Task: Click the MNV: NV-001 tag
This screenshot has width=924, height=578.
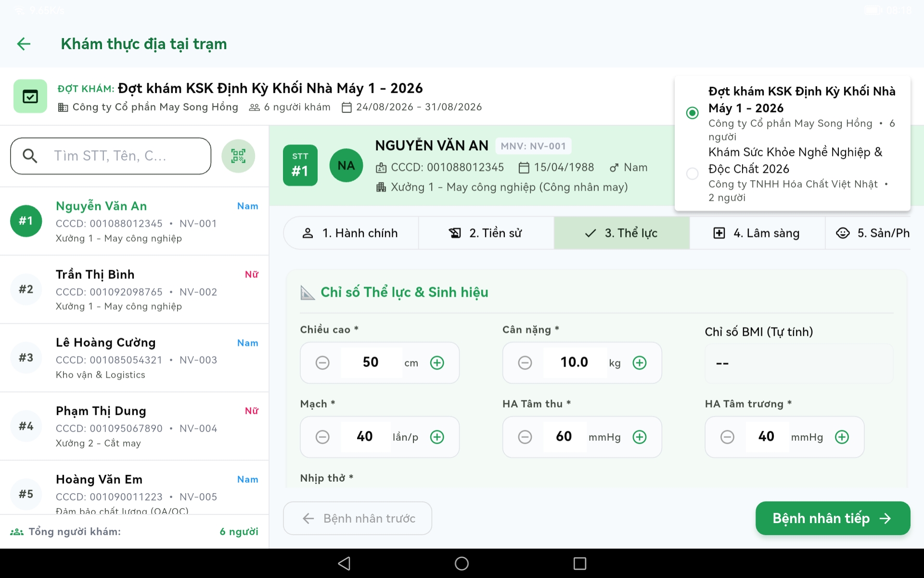Action: [x=533, y=146]
